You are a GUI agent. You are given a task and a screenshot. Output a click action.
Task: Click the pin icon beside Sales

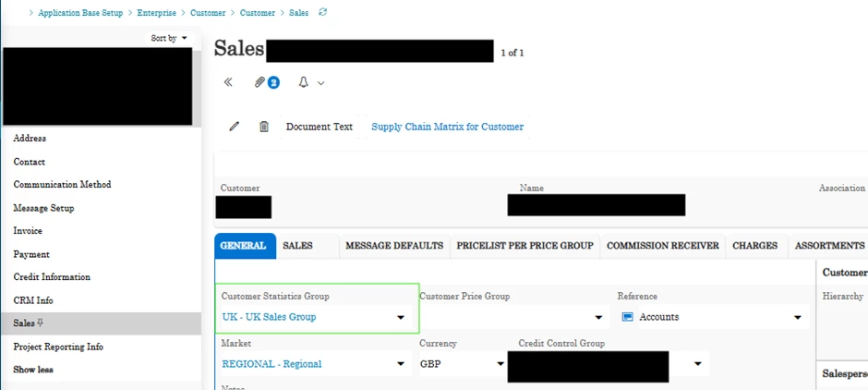coord(40,323)
